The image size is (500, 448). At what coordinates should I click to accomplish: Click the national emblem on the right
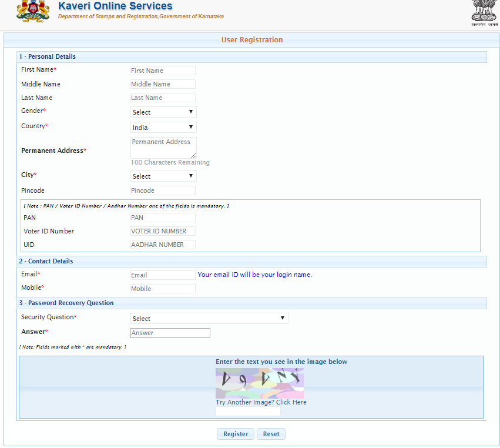(x=484, y=12)
